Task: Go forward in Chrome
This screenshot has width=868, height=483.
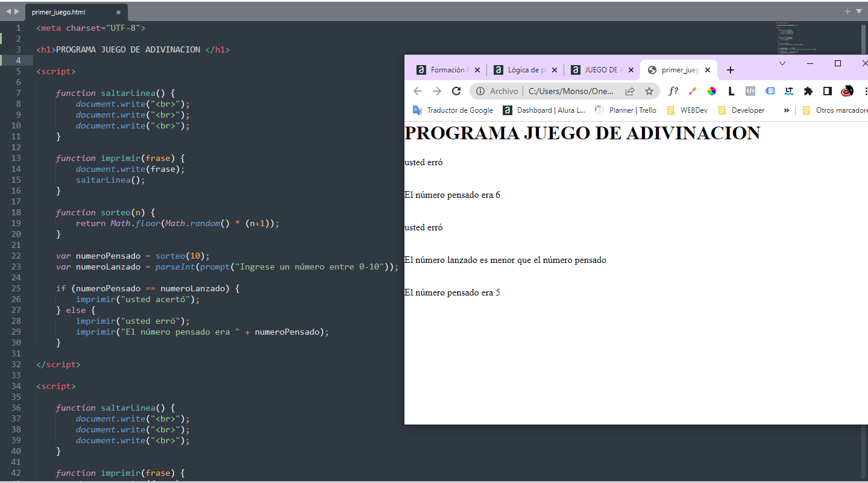Action: pos(437,91)
